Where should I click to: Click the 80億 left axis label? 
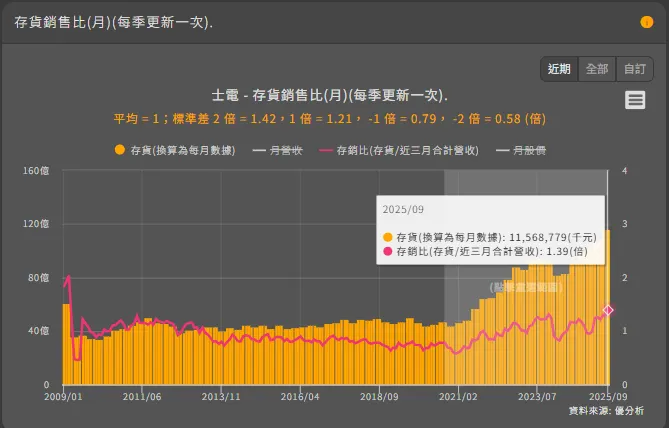[x=38, y=278]
